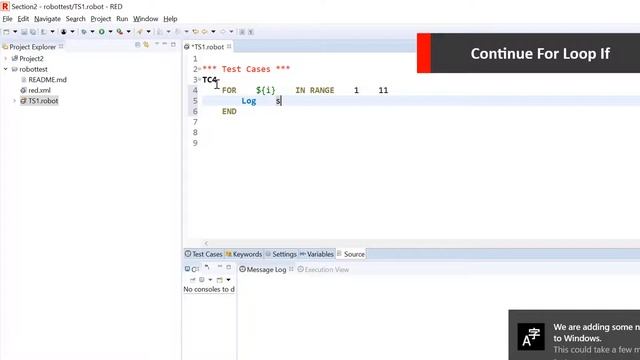Collapse the Test Cases section fold marker
The image size is (640, 360).
pyautogui.click(x=199, y=69)
